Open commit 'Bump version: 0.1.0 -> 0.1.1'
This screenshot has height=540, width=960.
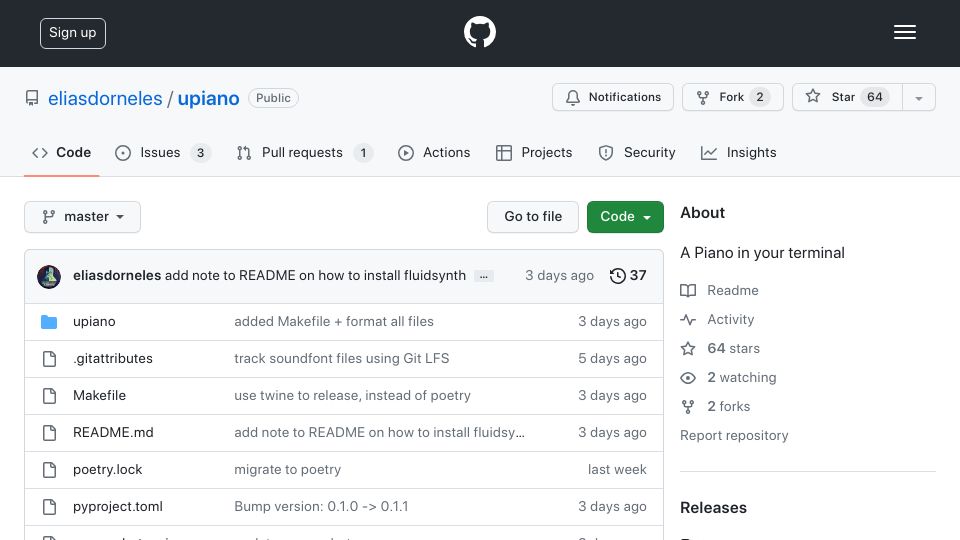[x=321, y=506]
